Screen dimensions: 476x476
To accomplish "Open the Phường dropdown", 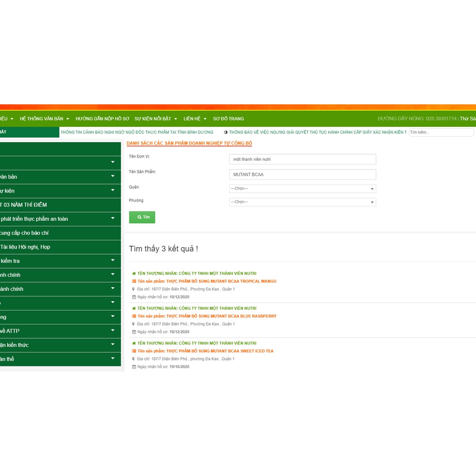I will (302, 202).
